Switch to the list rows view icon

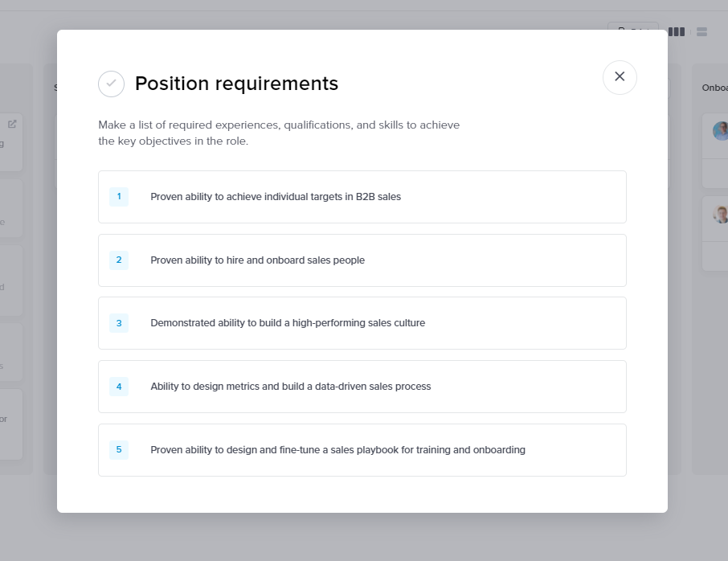click(701, 31)
